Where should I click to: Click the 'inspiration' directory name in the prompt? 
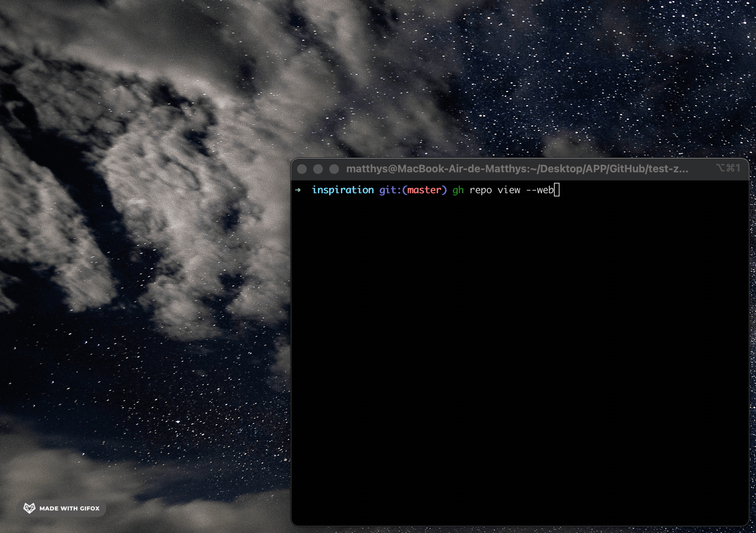pos(343,190)
